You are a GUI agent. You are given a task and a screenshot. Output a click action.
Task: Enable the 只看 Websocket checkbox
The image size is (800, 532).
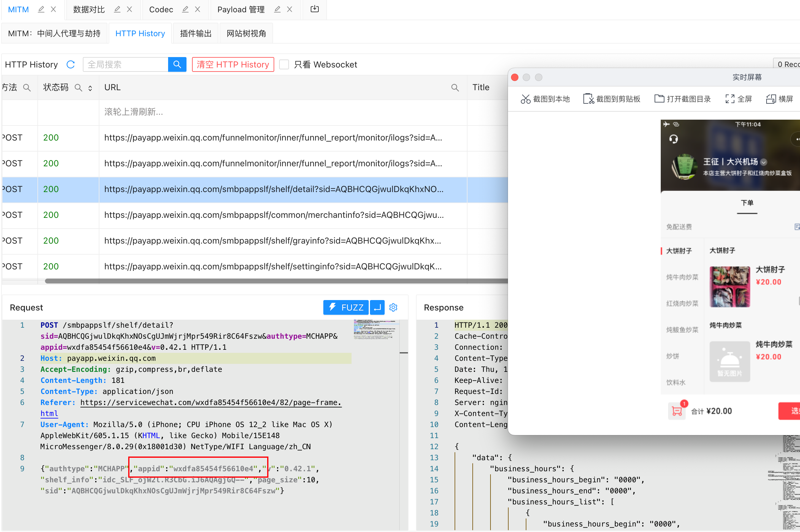coord(284,64)
